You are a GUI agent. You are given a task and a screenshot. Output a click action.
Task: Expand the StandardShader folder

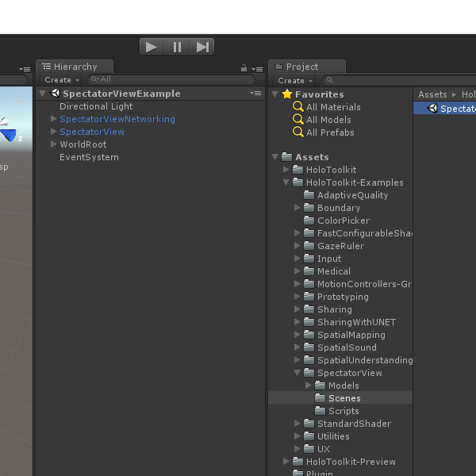pos(297,424)
